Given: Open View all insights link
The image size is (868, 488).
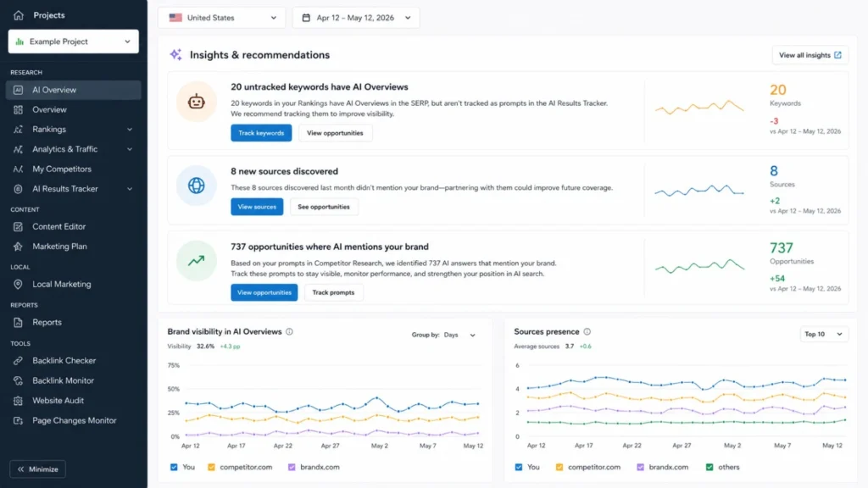Looking at the screenshot, I should [810, 55].
